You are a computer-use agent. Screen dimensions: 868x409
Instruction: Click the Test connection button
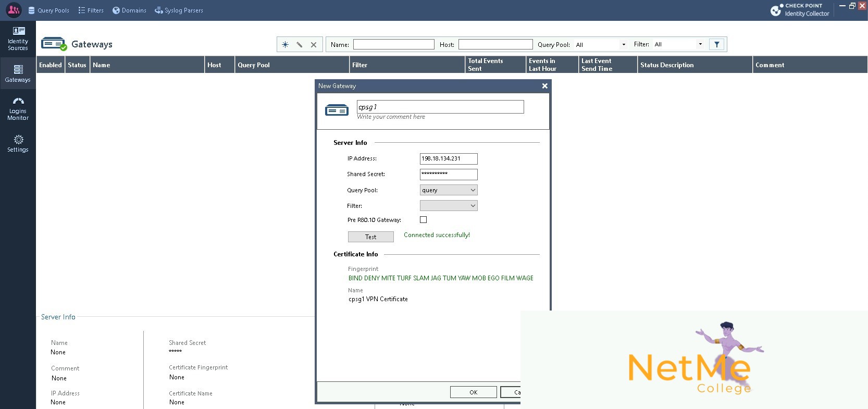point(371,237)
